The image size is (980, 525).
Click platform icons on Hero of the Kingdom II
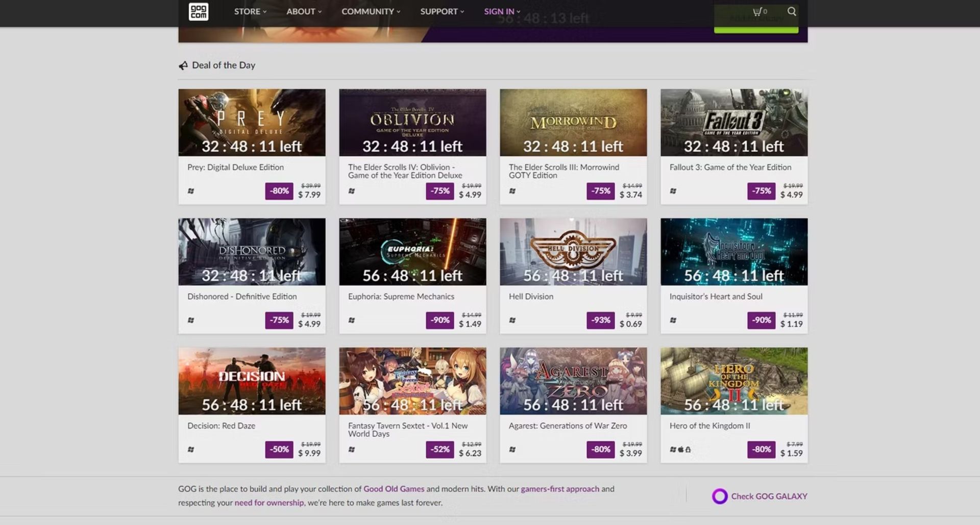[680, 449]
